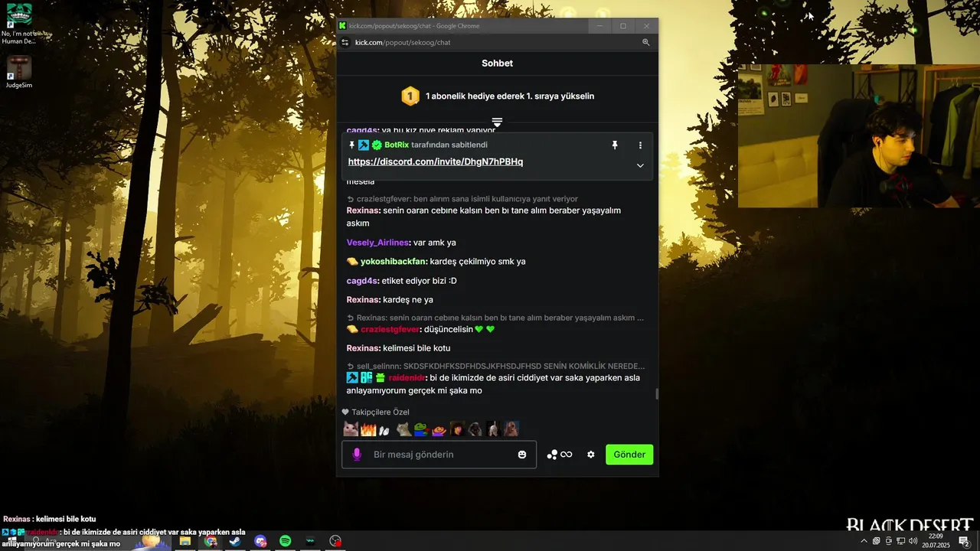This screenshot has height=551, width=980.
Task: Open the volume speaker tray icon
Action: [x=913, y=541]
